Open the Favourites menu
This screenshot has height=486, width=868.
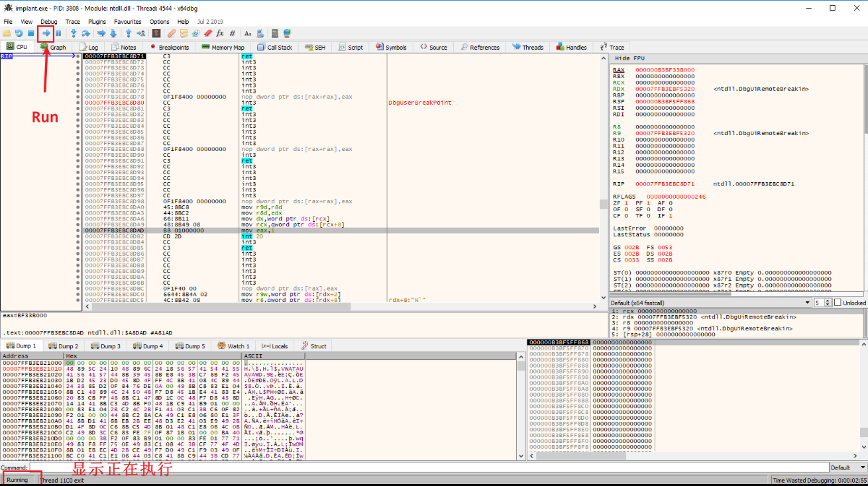click(128, 22)
